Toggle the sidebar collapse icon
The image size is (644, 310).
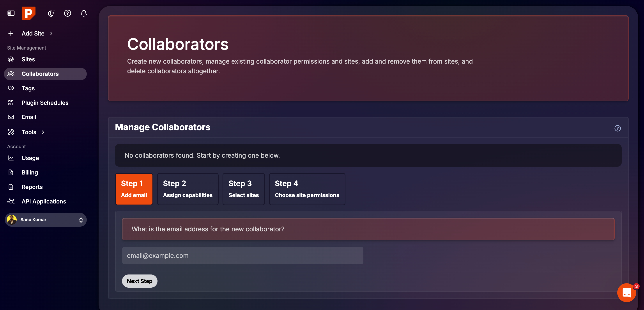pos(11,13)
